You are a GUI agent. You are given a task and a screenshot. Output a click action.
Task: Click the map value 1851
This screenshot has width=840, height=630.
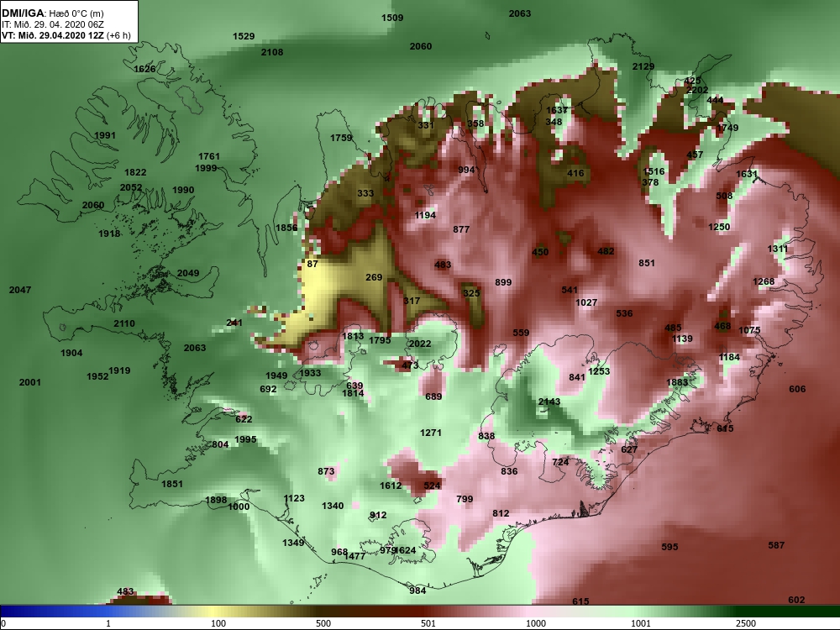pyautogui.click(x=172, y=485)
